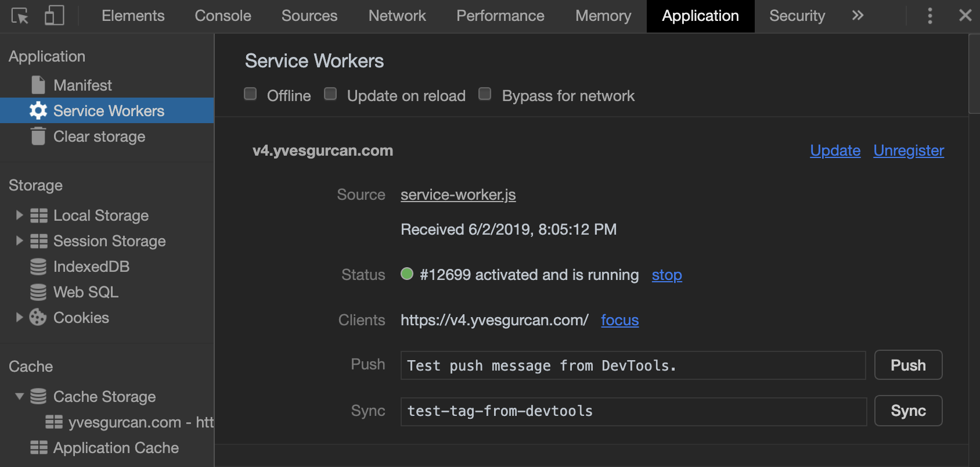Collapse the Cache Storage tree arrow
Viewport: 980px width, 467px height.
pos(19,397)
